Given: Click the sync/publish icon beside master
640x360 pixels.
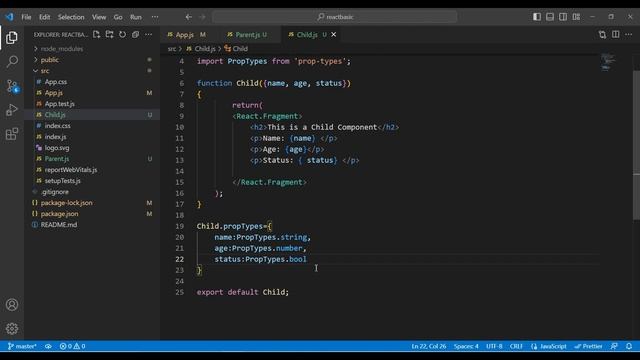Looking at the screenshot, I should point(48,346).
